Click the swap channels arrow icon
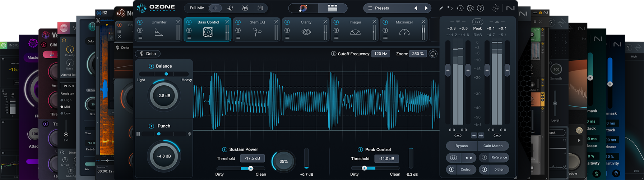 point(469,158)
